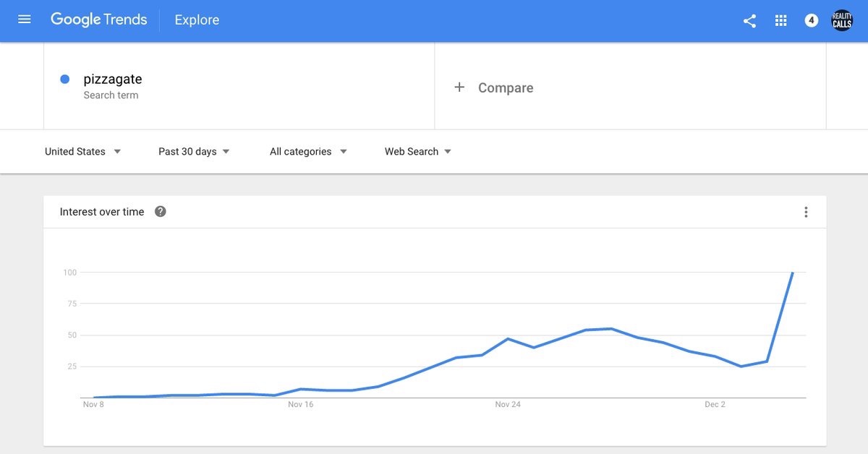Click the Explore page label

click(197, 20)
